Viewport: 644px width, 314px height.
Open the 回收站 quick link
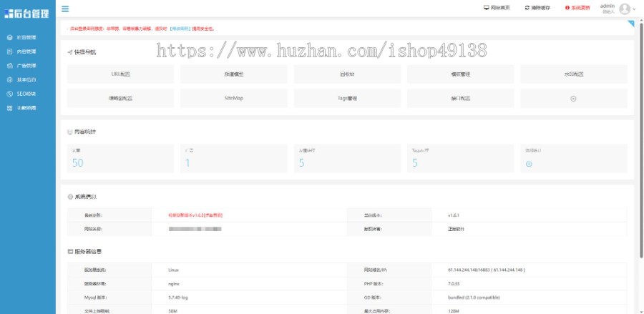(x=347, y=74)
